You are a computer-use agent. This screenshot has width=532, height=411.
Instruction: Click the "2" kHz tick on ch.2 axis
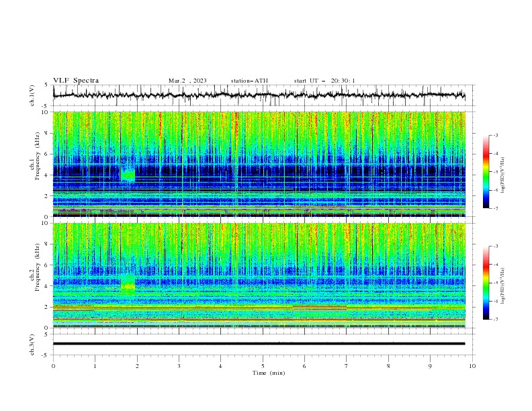pyautogui.click(x=47, y=307)
